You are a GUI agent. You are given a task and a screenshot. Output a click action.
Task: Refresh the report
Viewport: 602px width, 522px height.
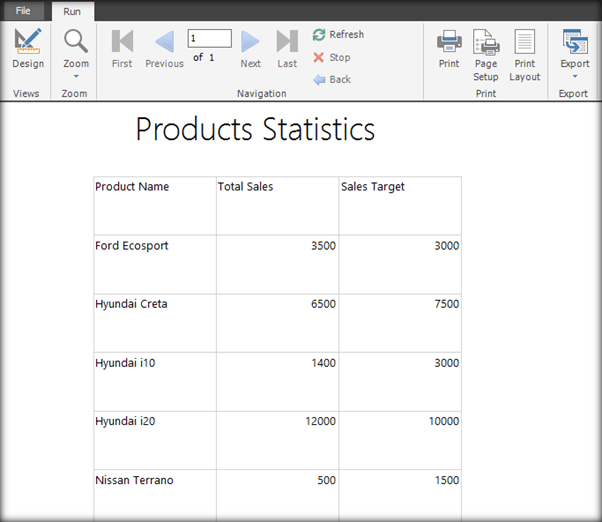(338, 35)
